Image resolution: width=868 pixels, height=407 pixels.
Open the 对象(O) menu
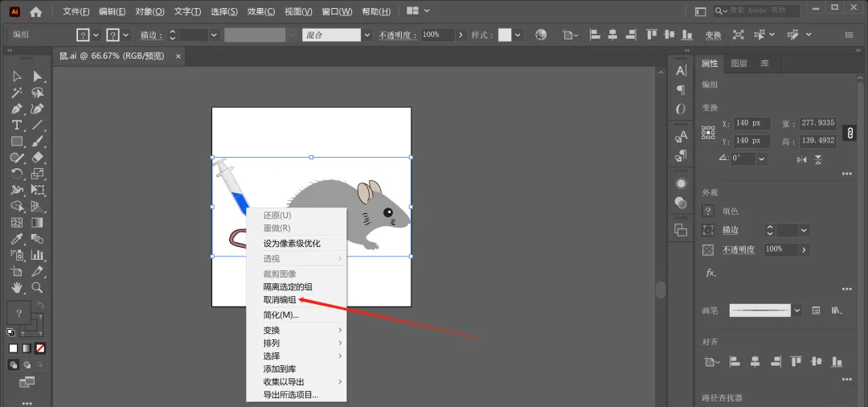pos(149,11)
